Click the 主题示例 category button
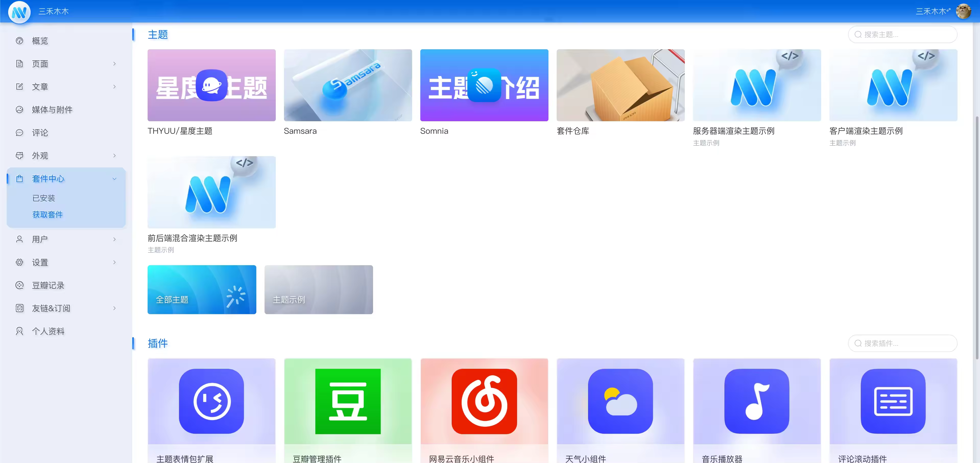The width and height of the screenshot is (980, 463). (x=318, y=289)
